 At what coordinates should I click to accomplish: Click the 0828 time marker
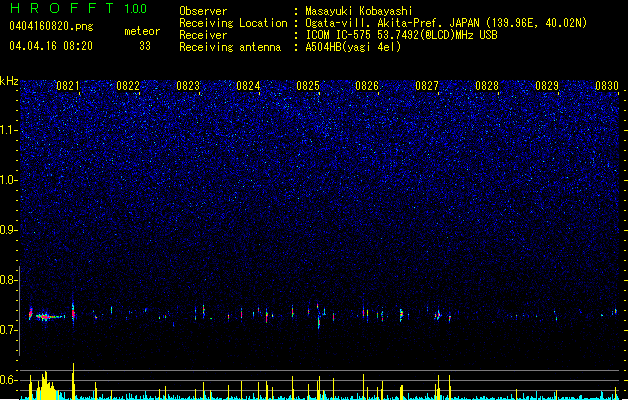tap(487, 86)
